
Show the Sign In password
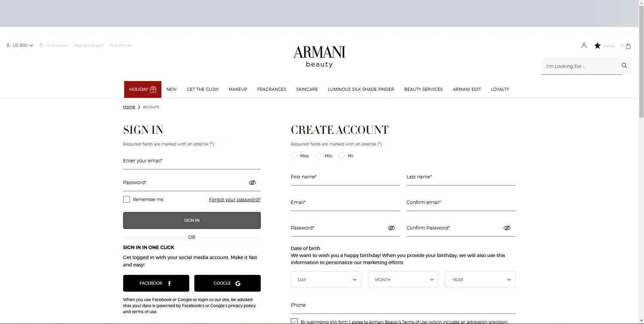click(252, 183)
